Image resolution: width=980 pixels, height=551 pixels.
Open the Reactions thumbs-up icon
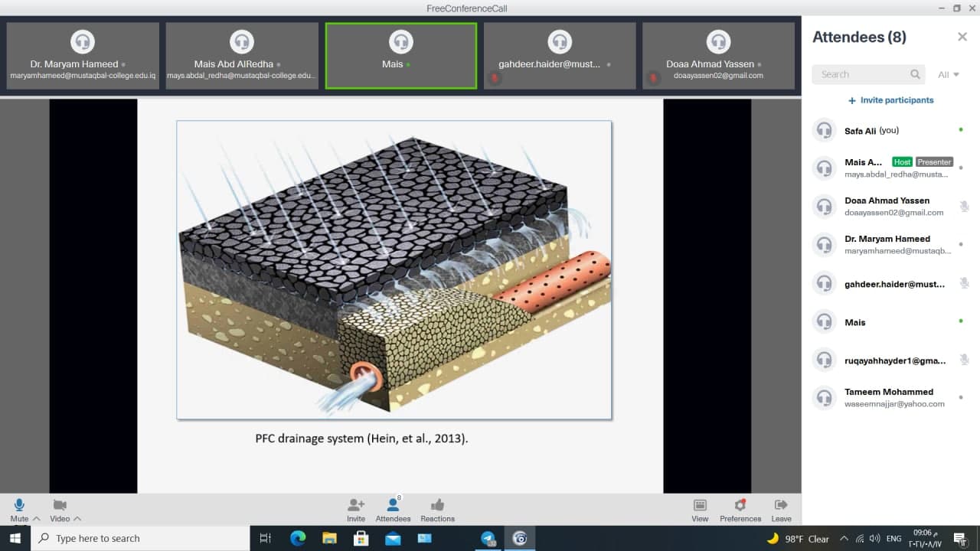tap(437, 506)
